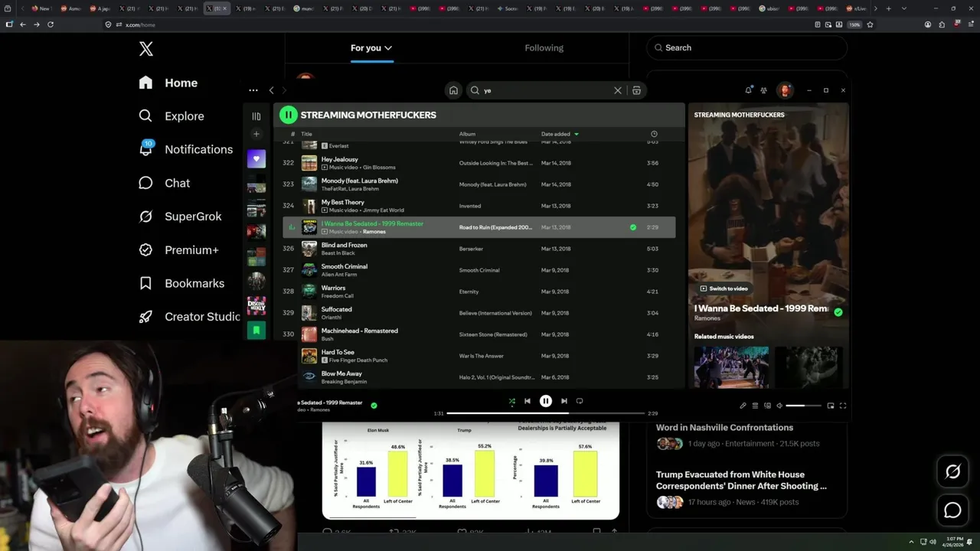Screen dimensions: 980x551
Task: Pause playback in the bottom player bar
Action: (545, 401)
